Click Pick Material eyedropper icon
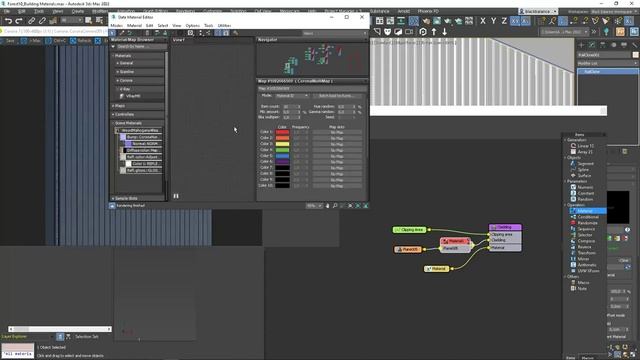640x360 pixels. pos(122,33)
